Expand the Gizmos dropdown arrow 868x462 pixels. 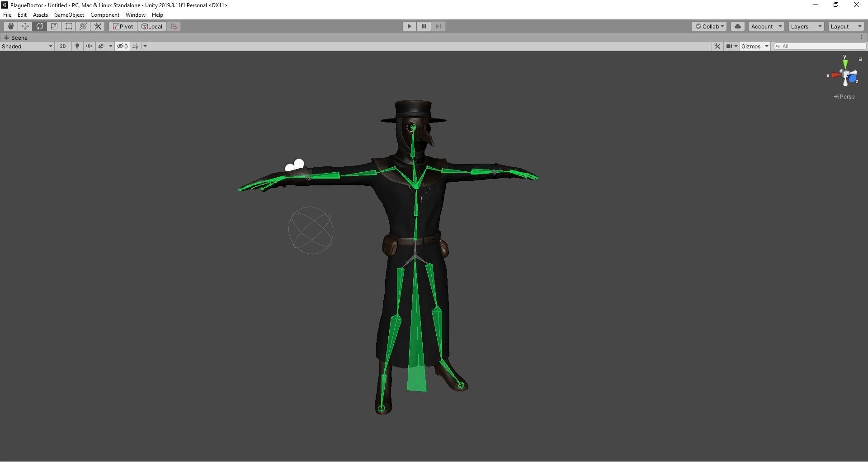click(x=767, y=46)
